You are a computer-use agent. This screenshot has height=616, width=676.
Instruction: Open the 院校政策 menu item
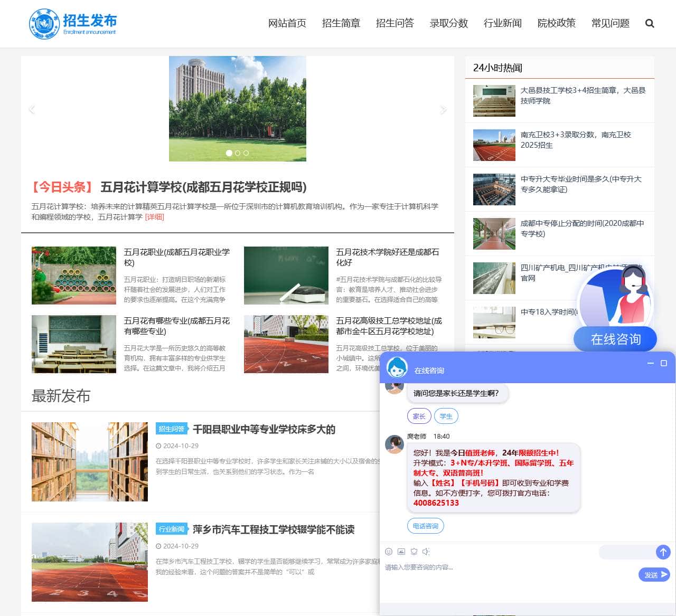click(556, 23)
